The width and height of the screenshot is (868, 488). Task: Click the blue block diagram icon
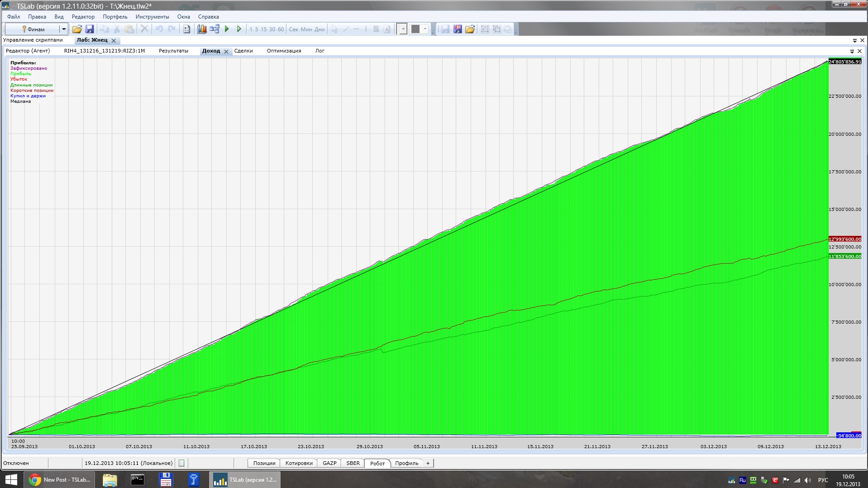coord(215,29)
